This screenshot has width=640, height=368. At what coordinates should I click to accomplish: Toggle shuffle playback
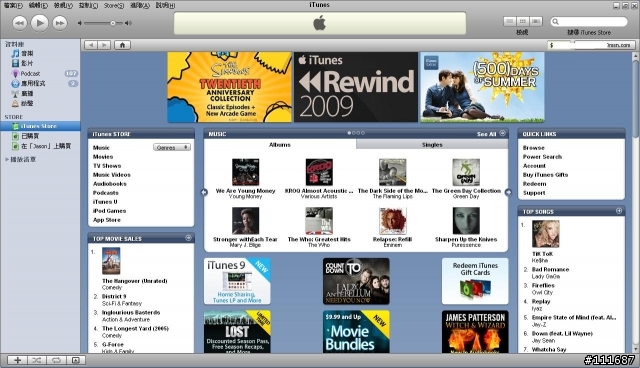tap(37, 360)
